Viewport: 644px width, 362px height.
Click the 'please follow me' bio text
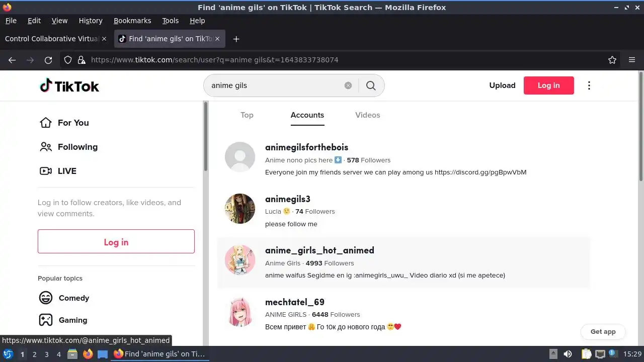click(291, 224)
